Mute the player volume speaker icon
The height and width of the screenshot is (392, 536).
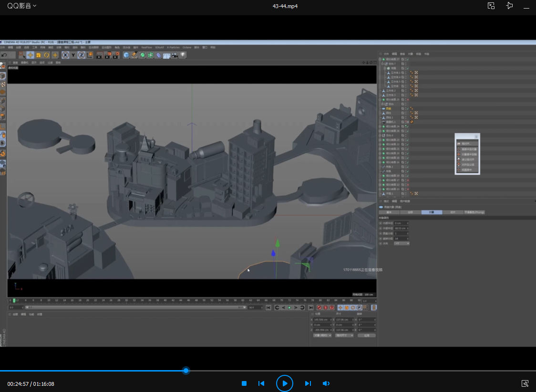[326, 383]
